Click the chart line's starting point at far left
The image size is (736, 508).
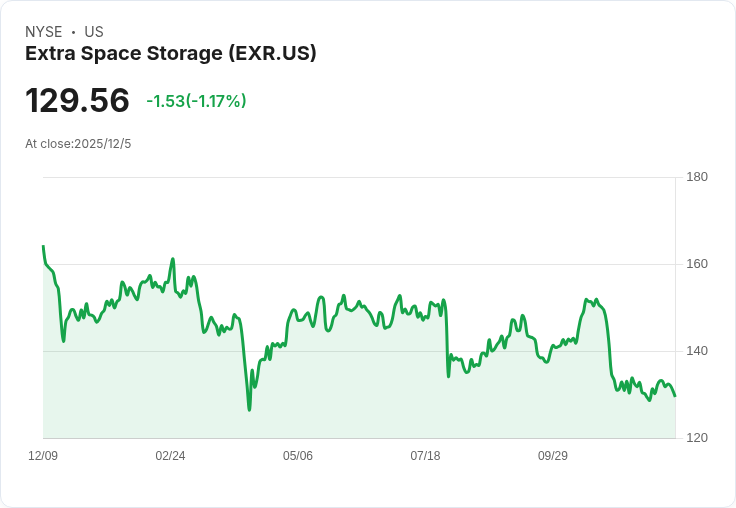click(43, 246)
